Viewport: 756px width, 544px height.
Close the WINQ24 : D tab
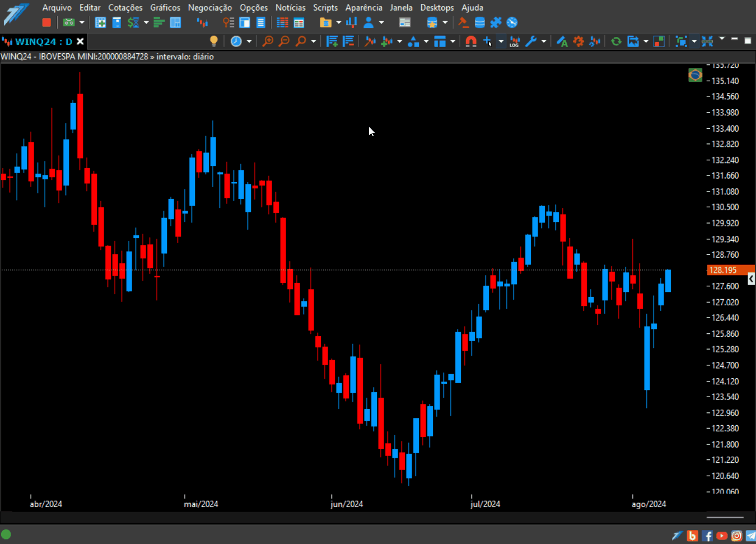[80, 41]
